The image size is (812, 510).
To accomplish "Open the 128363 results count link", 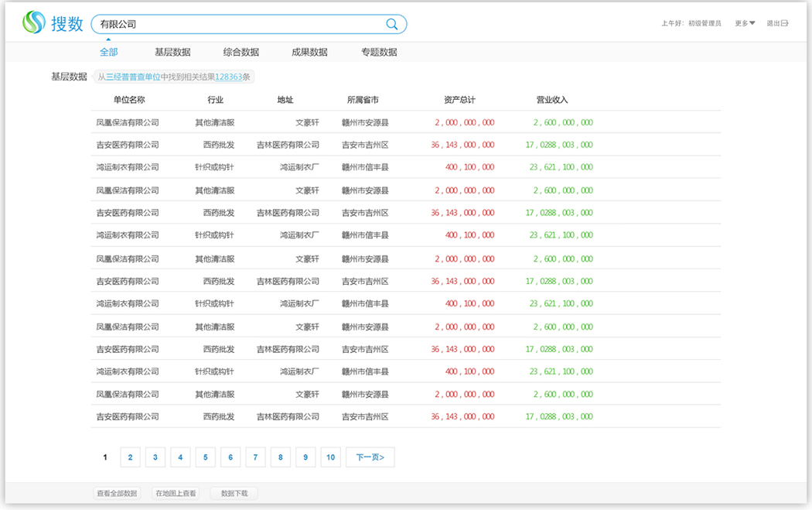I will (228, 77).
